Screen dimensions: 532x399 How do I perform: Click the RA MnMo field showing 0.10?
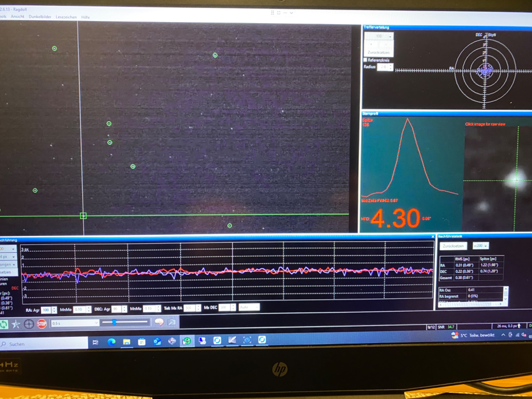click(x=80, y=309)
